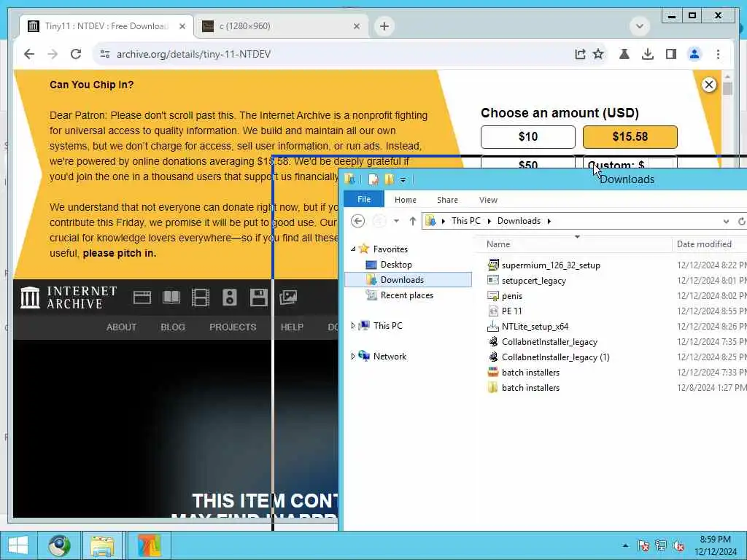Click Explorer Back navigation button
747x560 pixels.
(357, 221)
